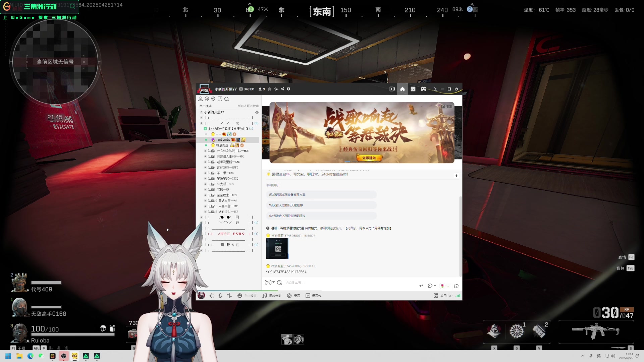Toggle 自由发言 free-speech mode

[247, 296]
